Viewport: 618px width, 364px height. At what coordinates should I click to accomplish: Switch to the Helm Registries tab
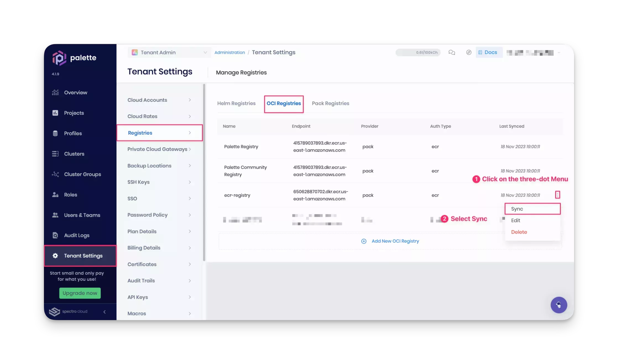[236, 103]
